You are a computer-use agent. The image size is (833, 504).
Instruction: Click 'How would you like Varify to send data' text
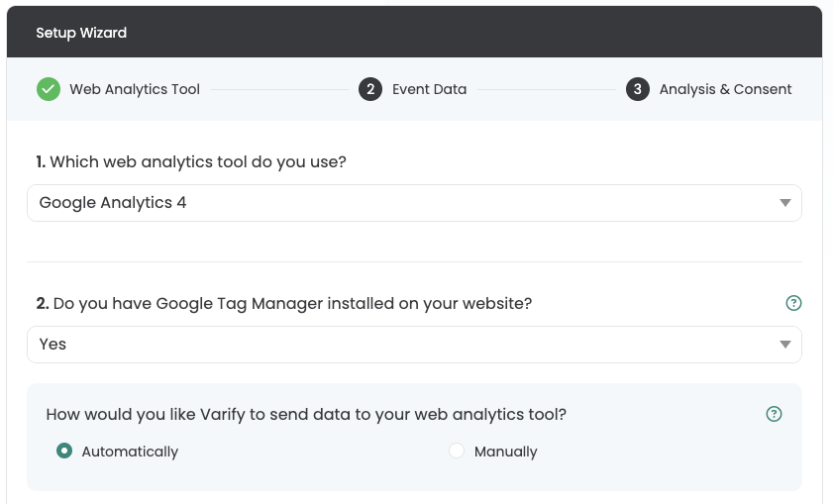306,414
